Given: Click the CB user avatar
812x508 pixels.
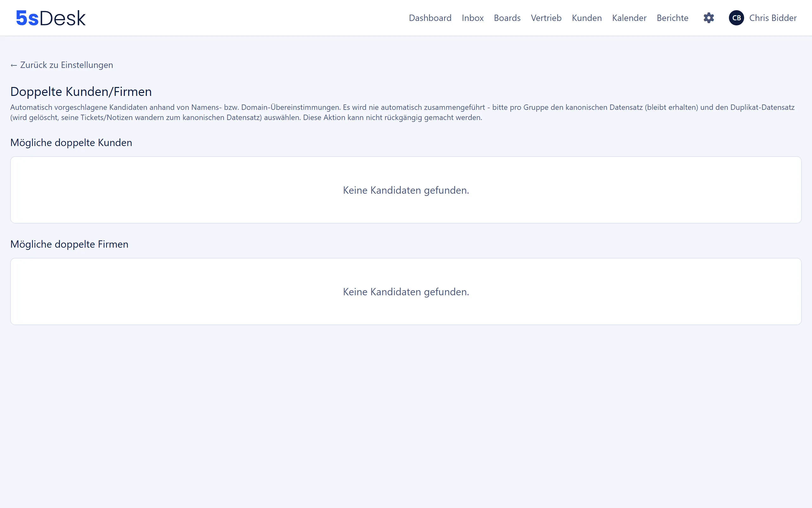Looking at the screenshot, I should click(736, 18).
